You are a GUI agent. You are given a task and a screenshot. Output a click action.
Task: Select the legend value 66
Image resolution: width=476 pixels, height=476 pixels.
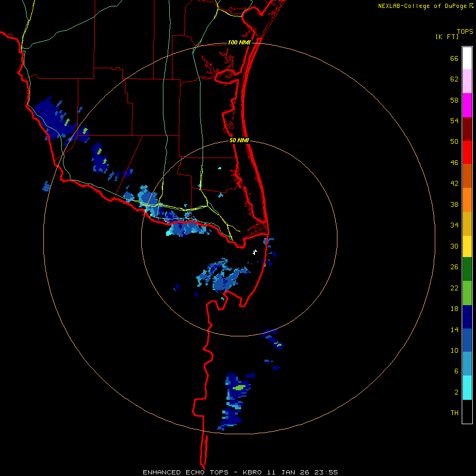tap(454, 58)
